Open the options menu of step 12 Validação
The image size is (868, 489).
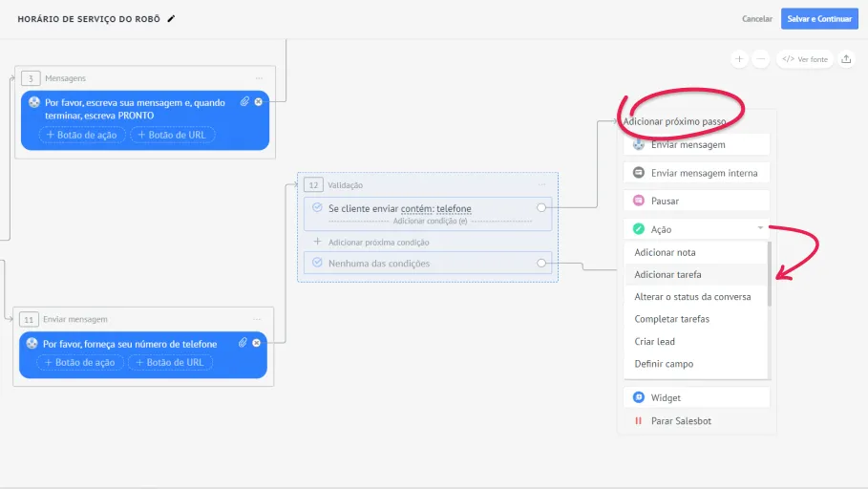coord(541,184)
